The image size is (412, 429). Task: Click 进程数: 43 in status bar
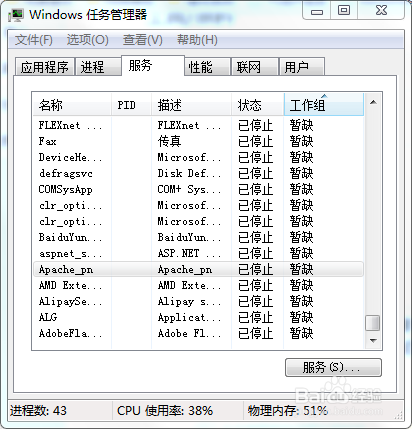pos(38,411)
